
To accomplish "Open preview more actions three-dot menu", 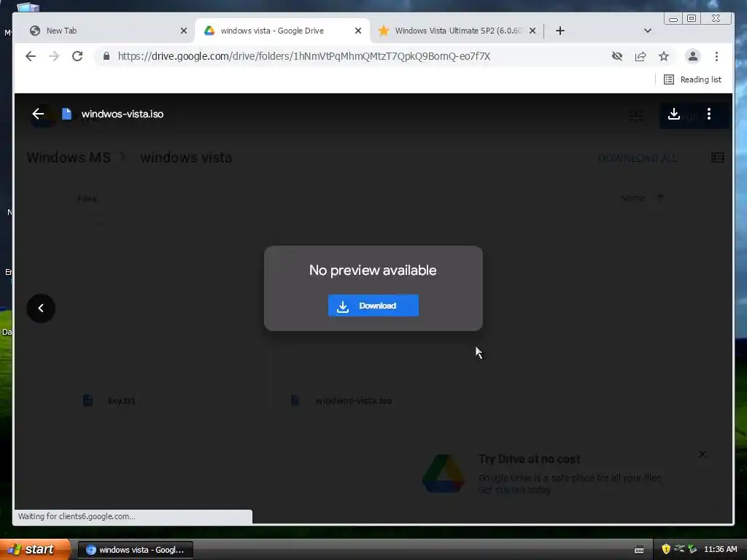I will [x=709, y=114].
